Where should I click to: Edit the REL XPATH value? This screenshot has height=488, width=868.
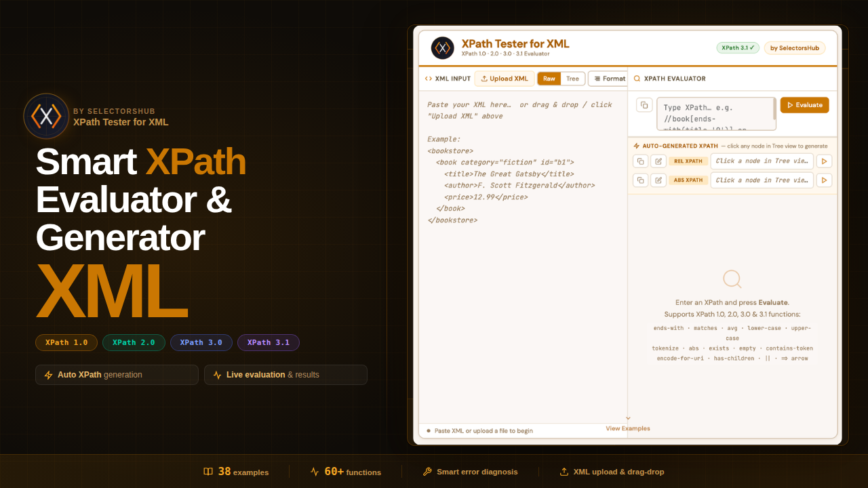click(x=658, y=161)
